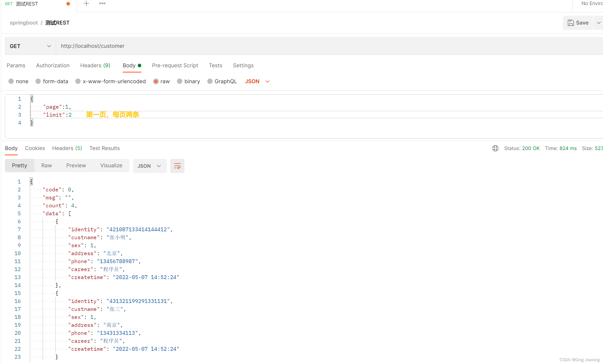Viewport: 603px width, 364px height.
Task: Select the form-data radio button
Action: tap(38, 81)
